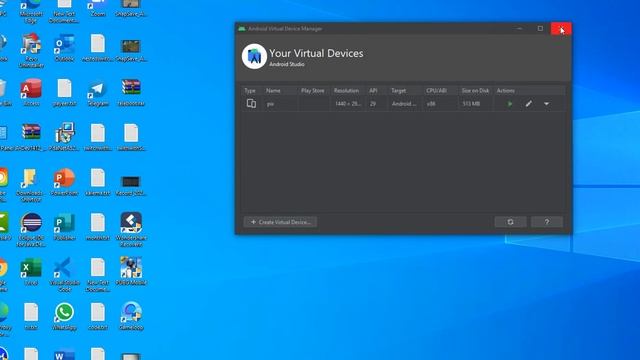
Task: Sort by the Name column header
Action: coord(273,91)
